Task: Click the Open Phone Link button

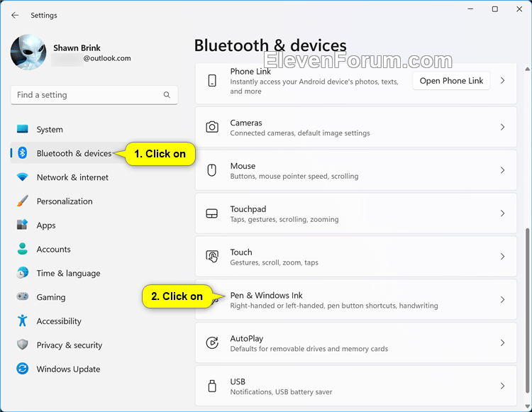Action: [x=451, y=81]
